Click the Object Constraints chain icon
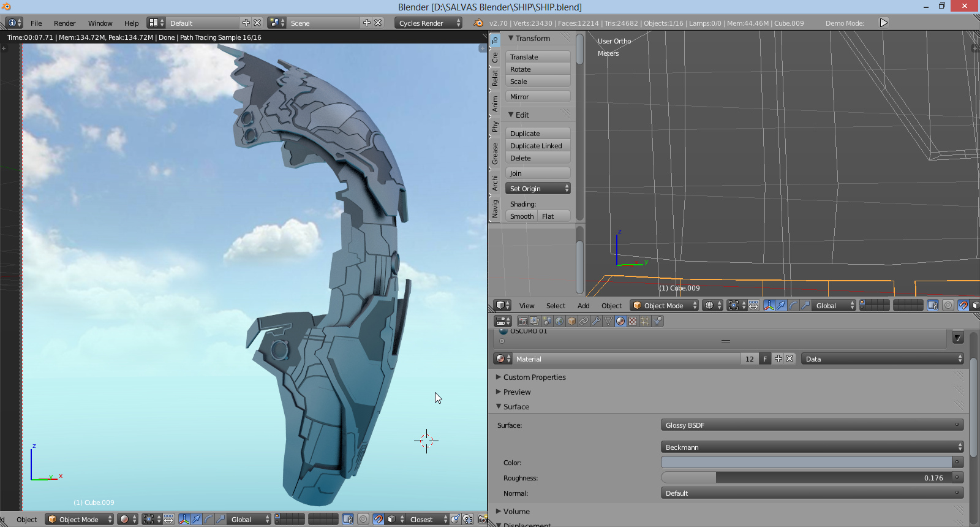This screenshot has height=527, width=980. (584, 321)
